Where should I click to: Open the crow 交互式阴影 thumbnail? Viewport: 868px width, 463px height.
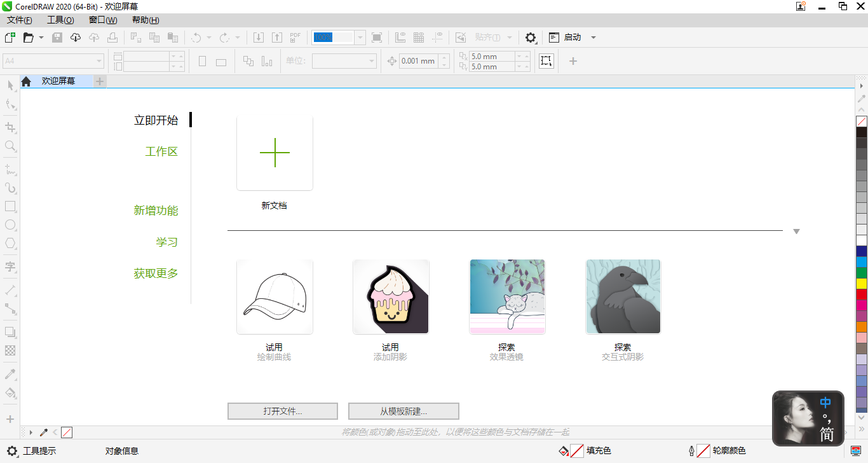click(x=623, y=297)
